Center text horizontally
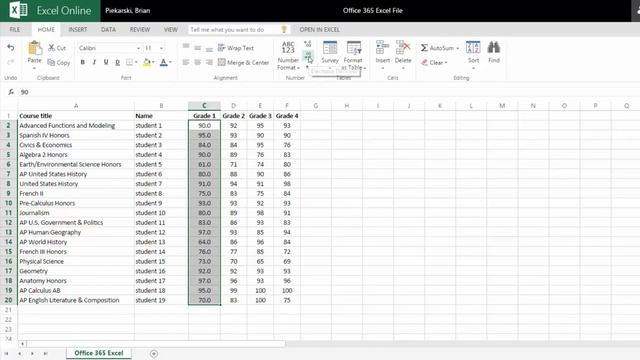The image size is (640, 360). (x=198, y=62)
